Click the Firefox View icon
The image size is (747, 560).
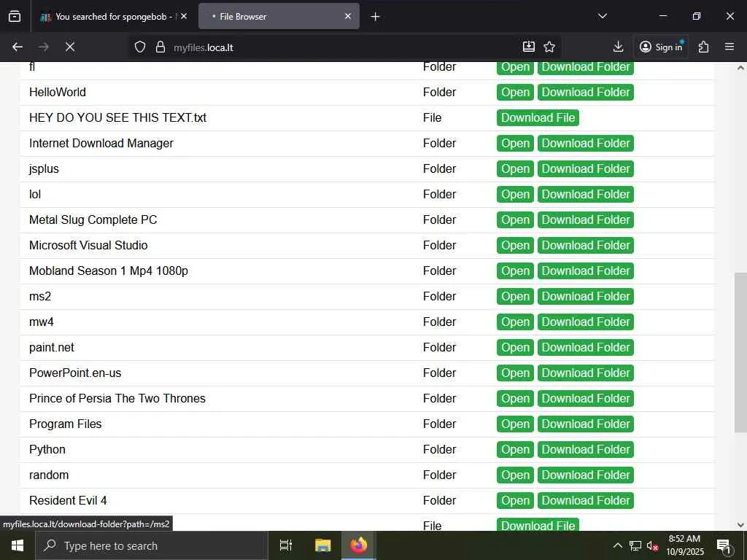[x=15, y=17]
